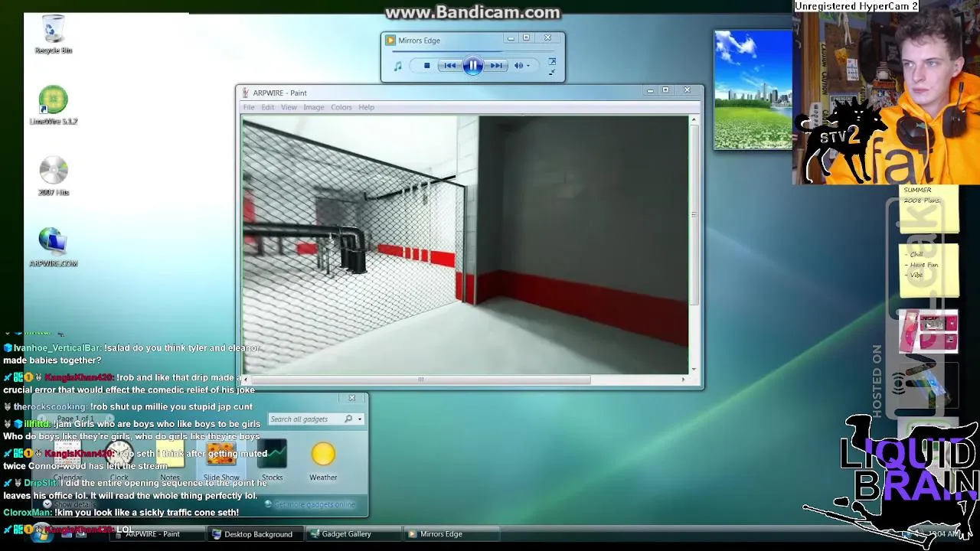
Task: Select the ARPWIRE.COM desktop shortcut
Action: 54,247
